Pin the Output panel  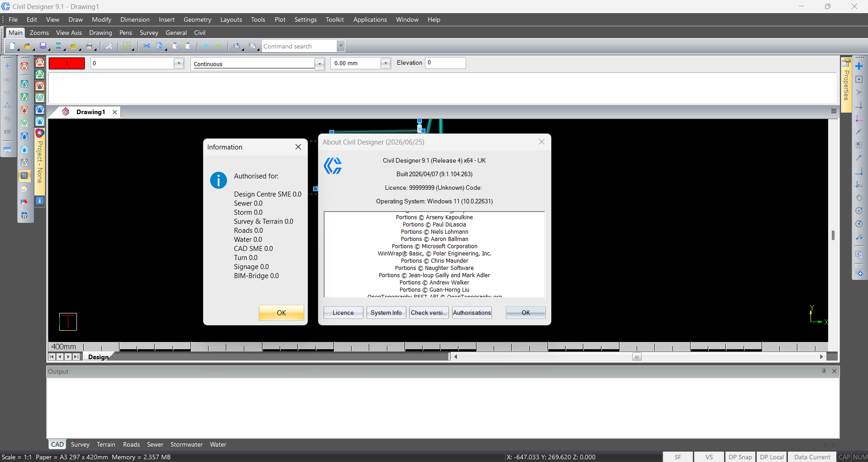pyautogui.click(x=824, y=371)
